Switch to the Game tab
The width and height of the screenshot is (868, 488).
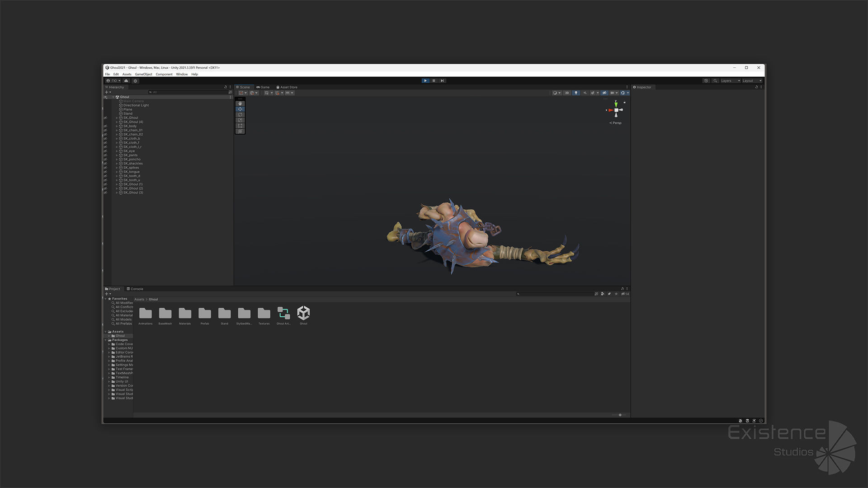pyautogui.click(x=263, y=87)
